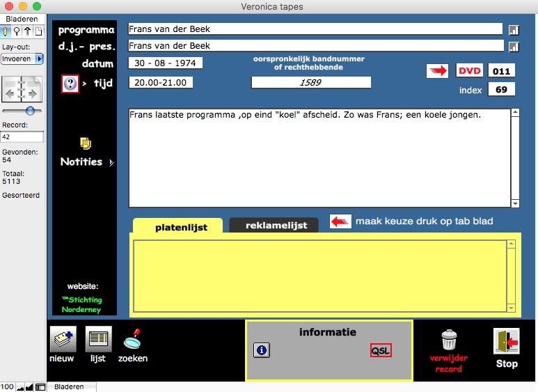538x392 pixels.
Task: Open the blue info icon under informatie
Action: click(x=262, y=350)
